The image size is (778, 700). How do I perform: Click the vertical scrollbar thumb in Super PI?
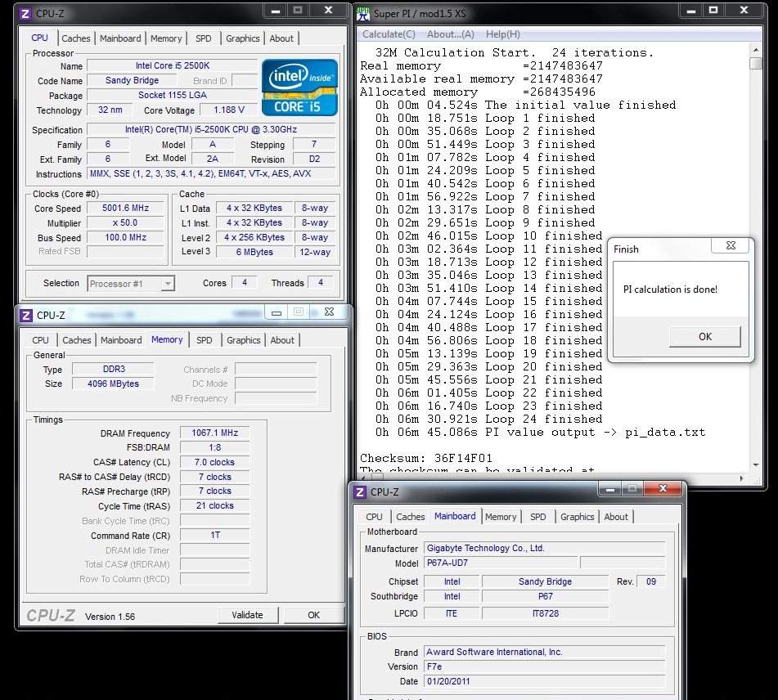point(756,64)
